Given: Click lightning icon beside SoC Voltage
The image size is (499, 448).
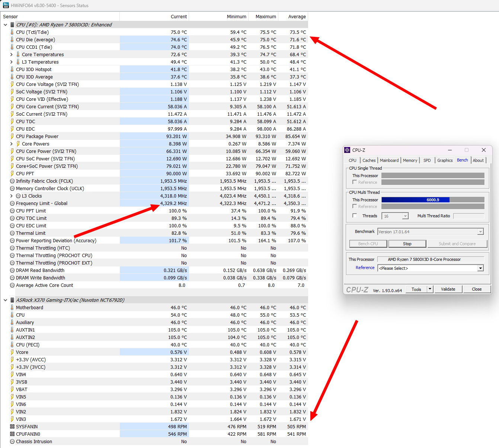Looking at the screenshot, I should pyautogui.click(x=12, y=92).
